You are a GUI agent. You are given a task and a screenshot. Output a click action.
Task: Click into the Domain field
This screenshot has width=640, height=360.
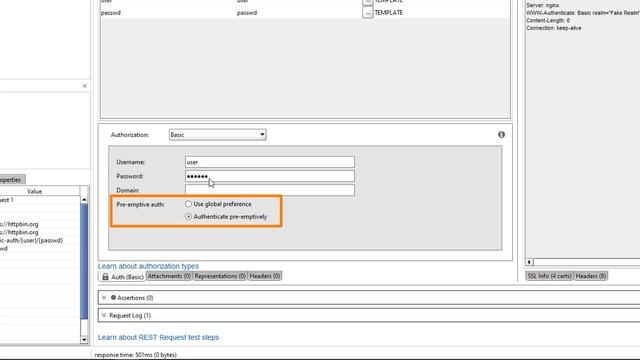tap(270, 190)
